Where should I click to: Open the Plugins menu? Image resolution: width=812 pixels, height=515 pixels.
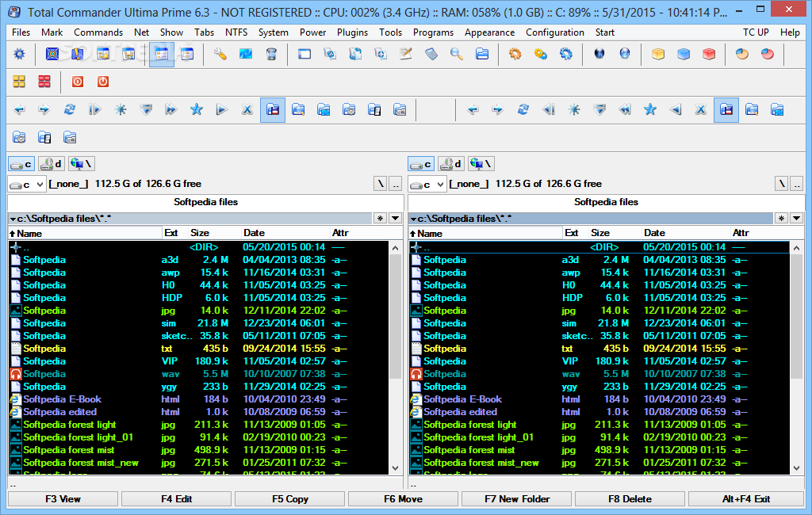352,32
